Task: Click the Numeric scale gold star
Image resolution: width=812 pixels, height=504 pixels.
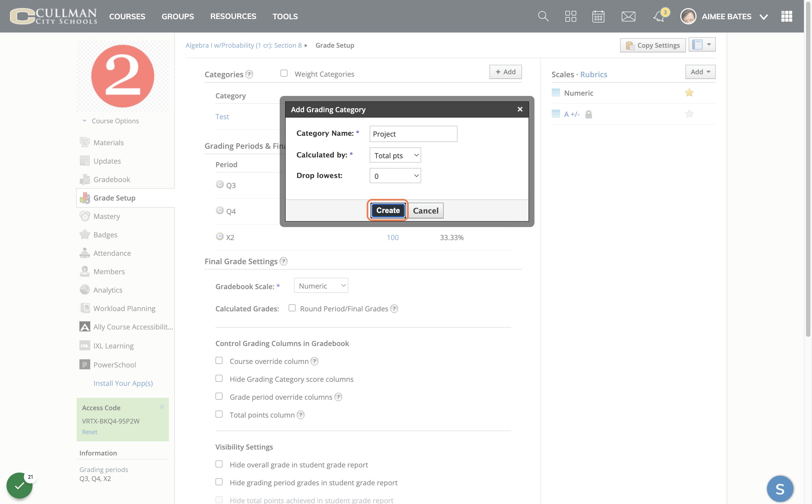Action: click(x=689, y=93)
